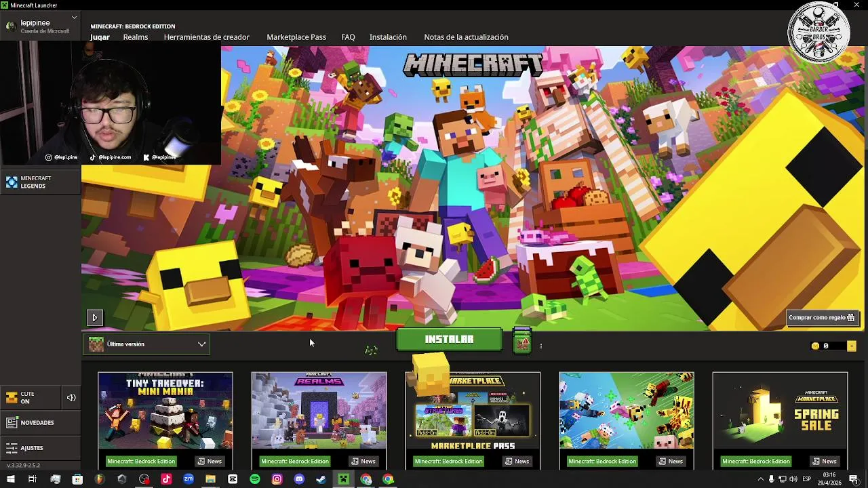Open FL Studio from the taskbar
The width and height of the screenshot is (868, 488).
click(100, 479)
